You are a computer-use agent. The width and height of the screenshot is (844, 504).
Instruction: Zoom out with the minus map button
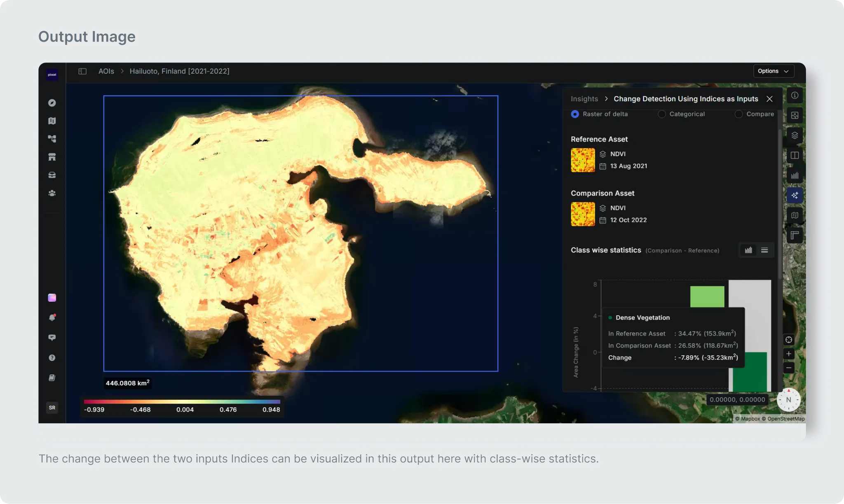point(788,368)
